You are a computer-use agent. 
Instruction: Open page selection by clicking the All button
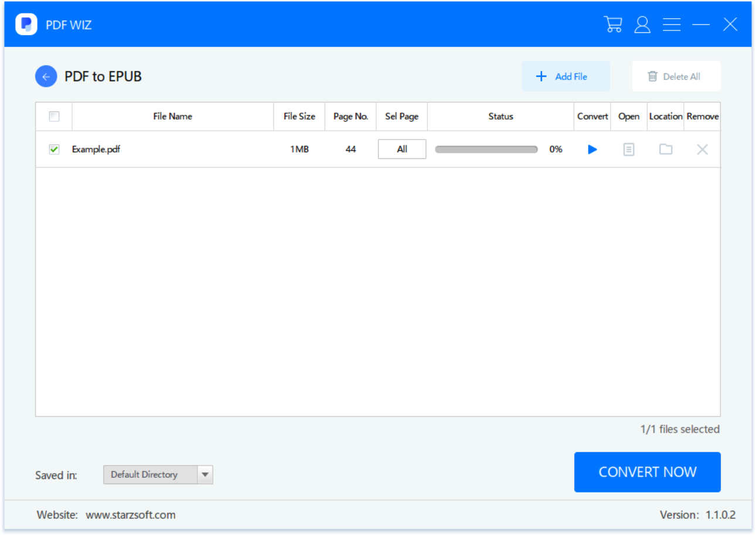401,149
